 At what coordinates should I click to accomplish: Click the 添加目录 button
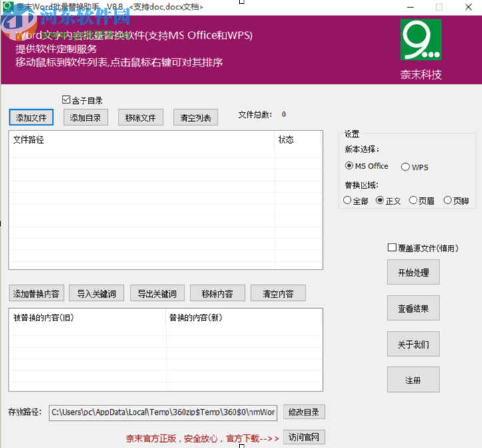[85, 117]
